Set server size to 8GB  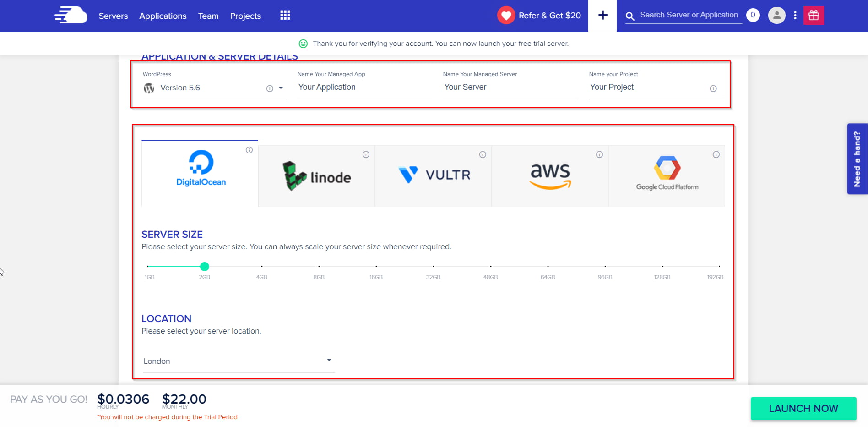pos(319,277)
